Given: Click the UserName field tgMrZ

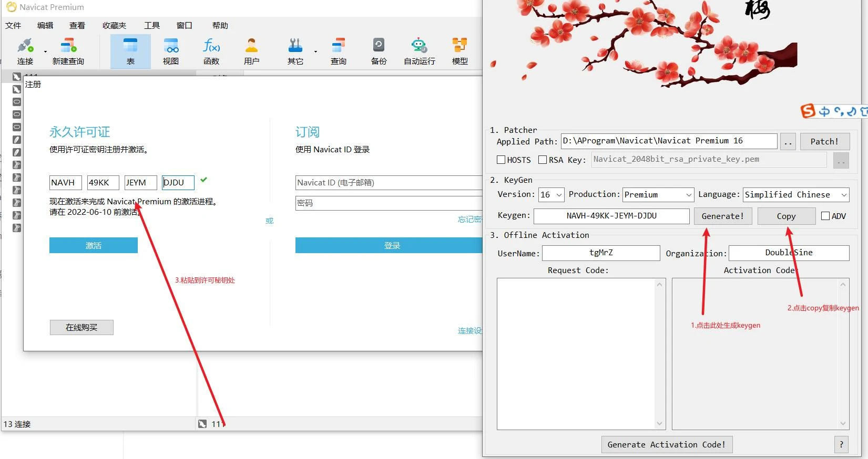Looking at the screenshot, I should [x=601, y=253].
